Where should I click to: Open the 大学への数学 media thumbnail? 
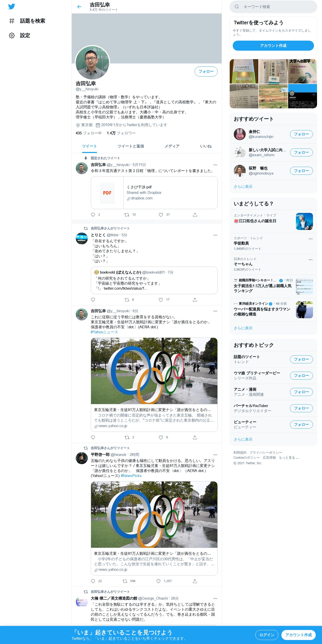302,71
